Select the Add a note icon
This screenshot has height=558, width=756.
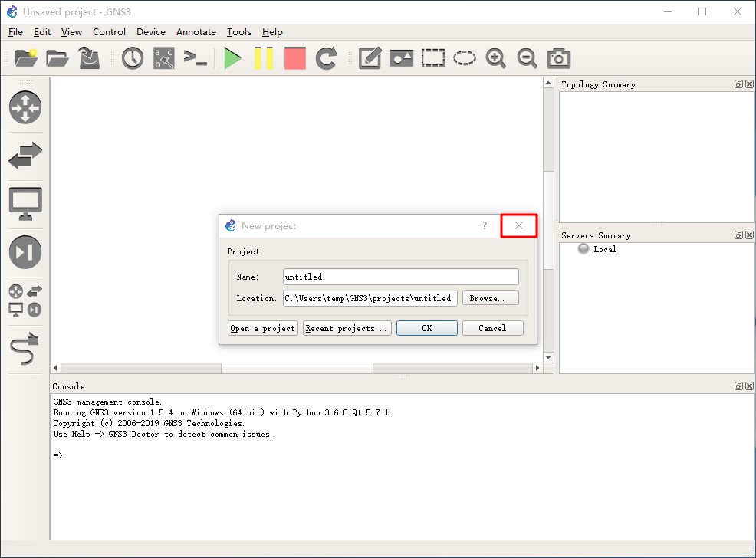(370, 57)
